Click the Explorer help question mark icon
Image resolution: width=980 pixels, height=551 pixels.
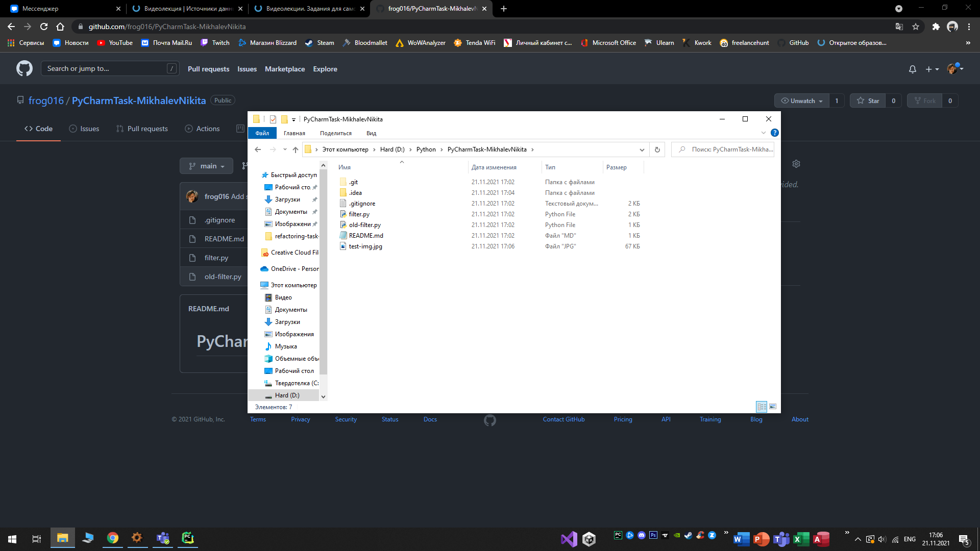[x=775, y=133]
